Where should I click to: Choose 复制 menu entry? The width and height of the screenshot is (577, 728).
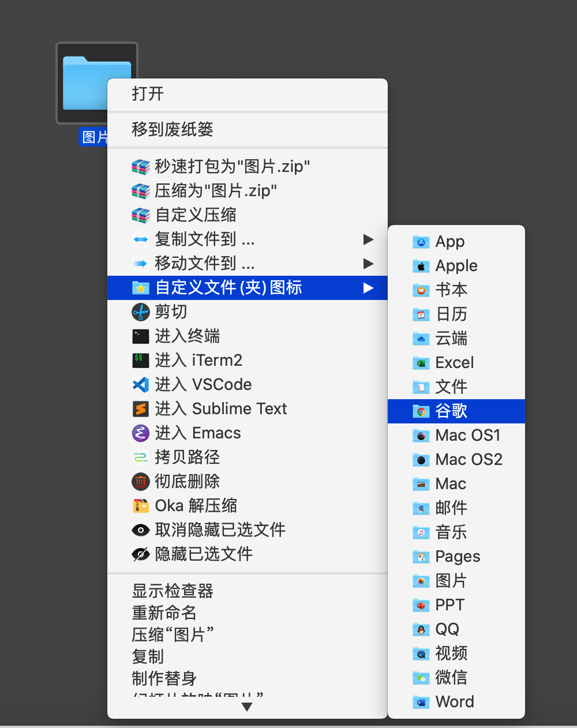247,656
